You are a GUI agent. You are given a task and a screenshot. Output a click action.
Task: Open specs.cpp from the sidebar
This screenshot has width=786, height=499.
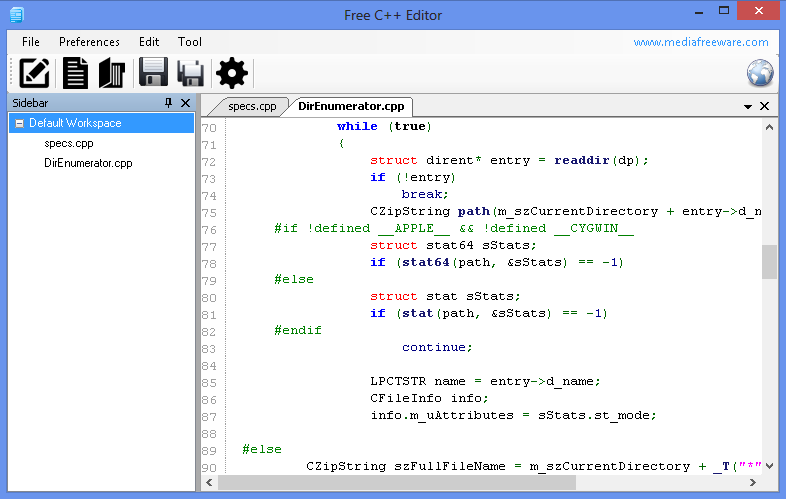point(69,143)
